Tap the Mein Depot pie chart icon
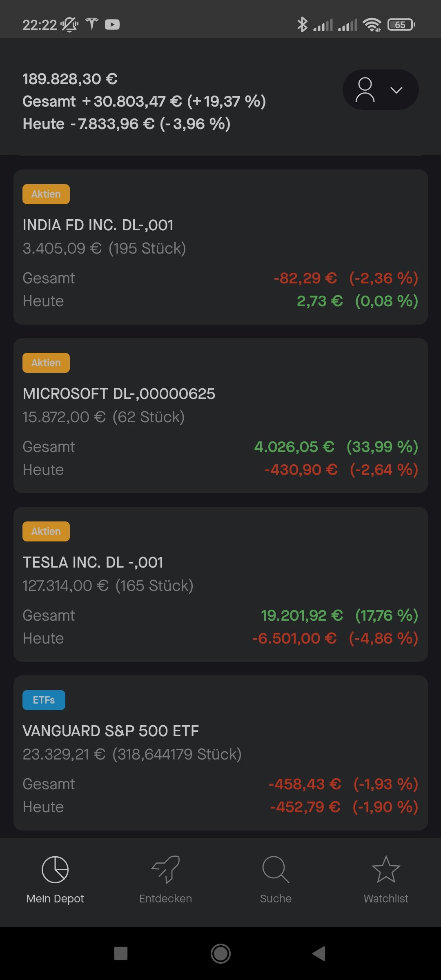The width and height of the screenshot is (441, 980). click(x=55, y=869)
